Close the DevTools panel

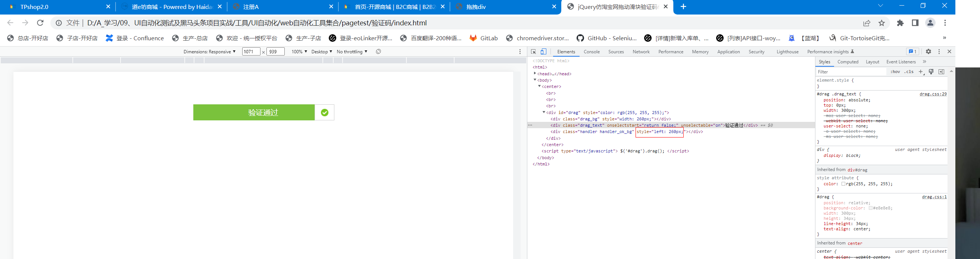click(949, 52)
